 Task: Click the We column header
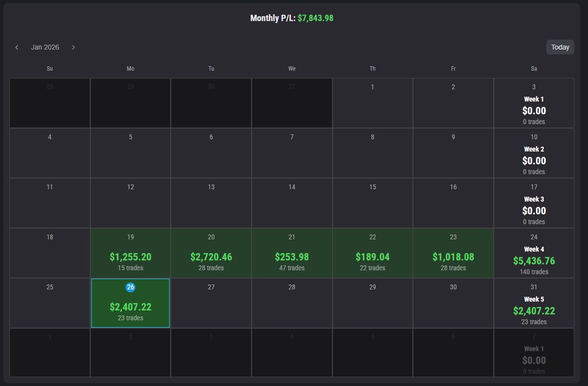[292, 69]
